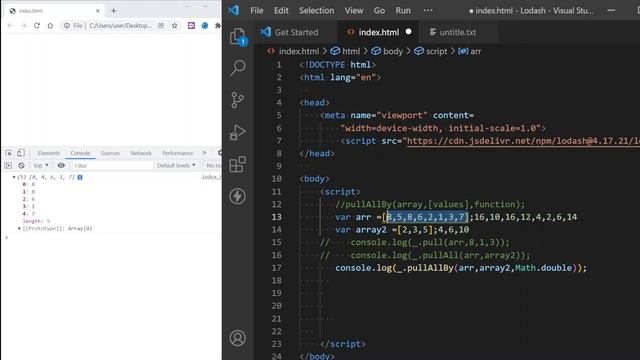Create a live expression with the eye icon
Image resolution: width=640 pixels, height=360 pixels.
coord(61,165)
